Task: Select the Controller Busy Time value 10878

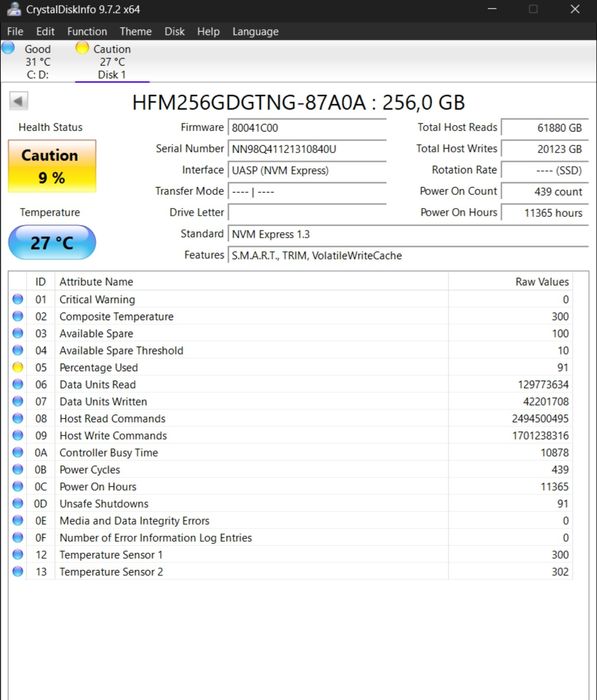Action: 555,452
